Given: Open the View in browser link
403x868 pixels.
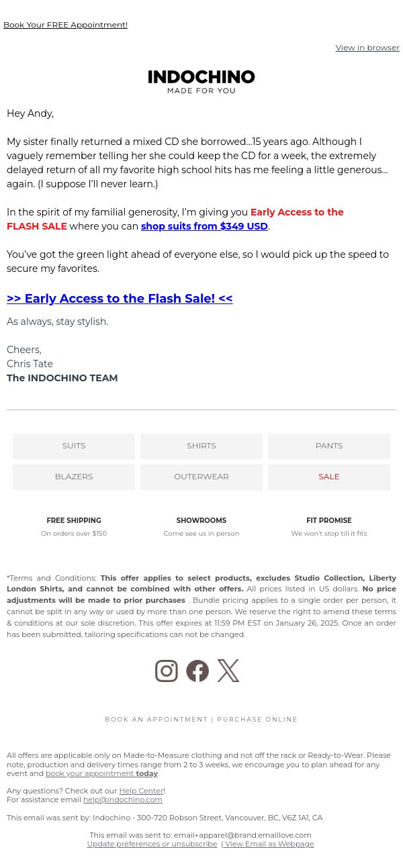Looking at the screenshot, I should coord(367,48).
